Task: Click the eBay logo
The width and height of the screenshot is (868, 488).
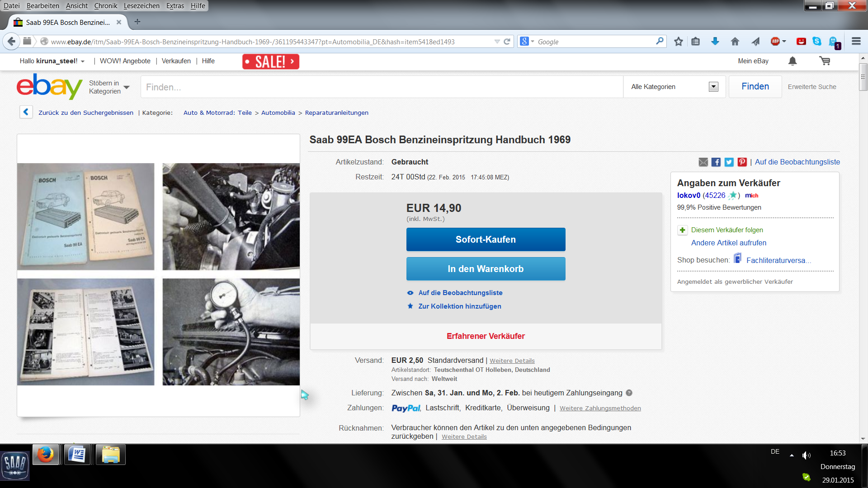Action: (x=49, y=86)
